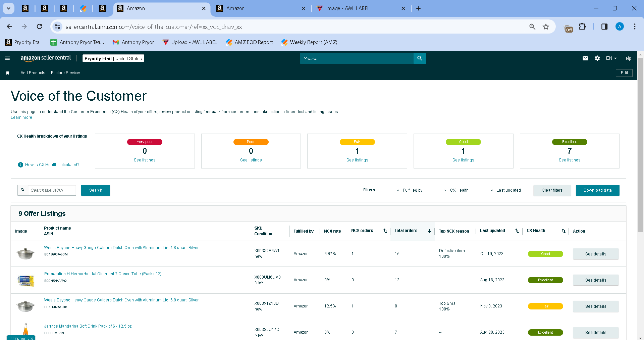644x340 pixels.
Task: Bookmark this page with the star icon
Action: tap(546, 27)
